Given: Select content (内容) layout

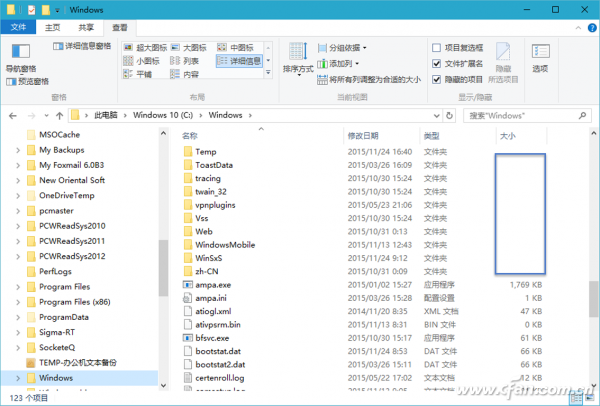Looking at the screenshot, I should (x=185, y=74).
